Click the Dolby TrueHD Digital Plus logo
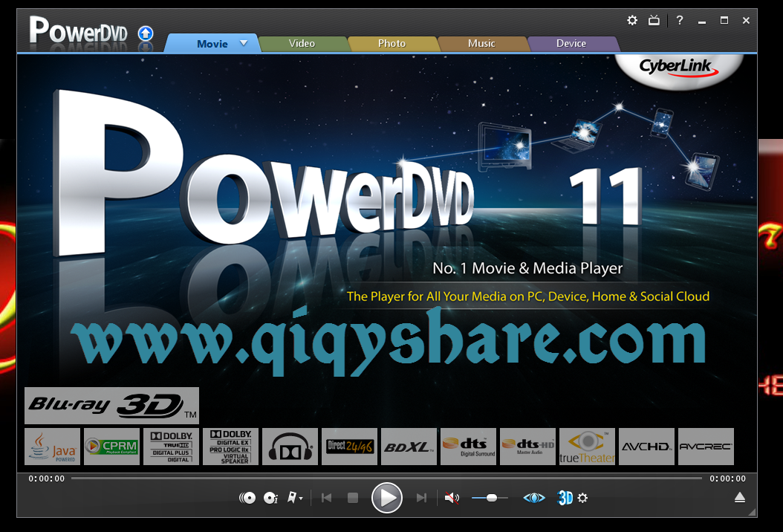Image resolution: width=783 pixels, height=532 pixels. coord(172,447)
